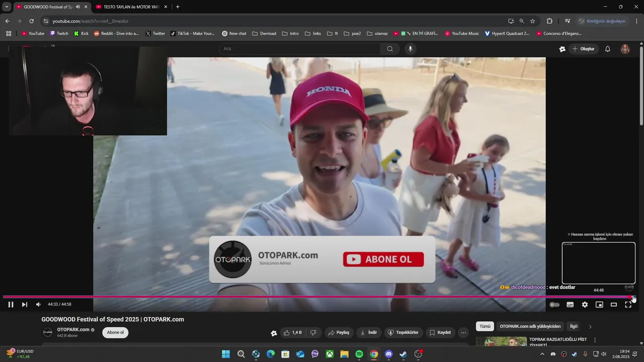Viewport: 644px width, 362px height.
Task: Expand more filter chips with right chevron
Action: pyautogui.click(x=590, y=326)
